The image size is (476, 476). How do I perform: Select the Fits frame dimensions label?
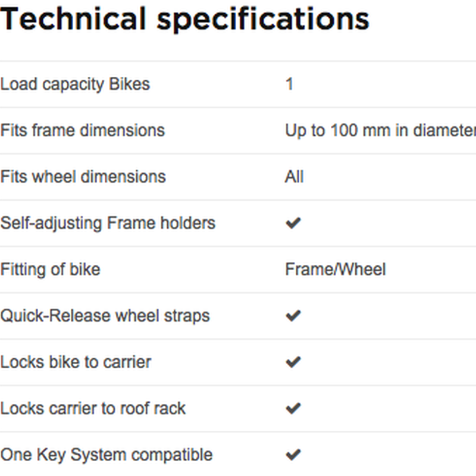[x=82, y=130]
